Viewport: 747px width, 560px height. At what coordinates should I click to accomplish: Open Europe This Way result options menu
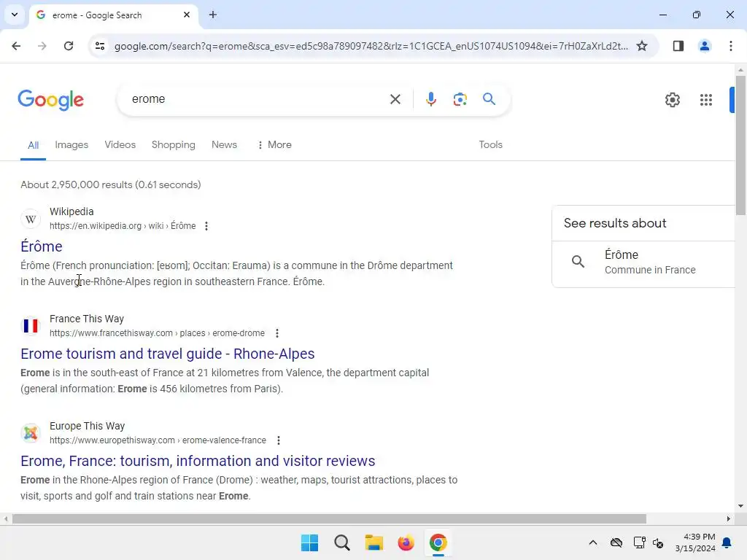click(278, 440)
